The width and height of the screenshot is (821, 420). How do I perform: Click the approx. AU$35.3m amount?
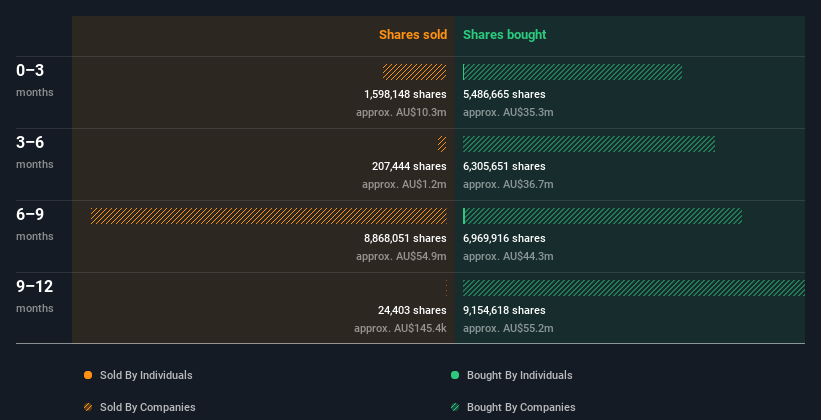point(508,112)
